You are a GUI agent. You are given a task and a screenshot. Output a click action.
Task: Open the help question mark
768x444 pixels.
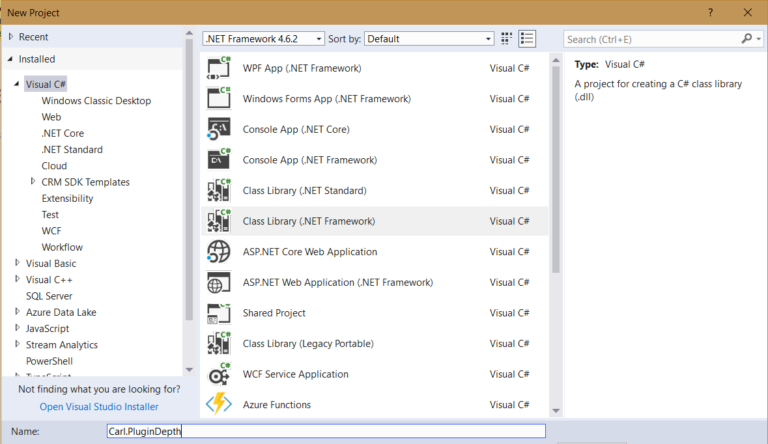[x=710, y=13]
